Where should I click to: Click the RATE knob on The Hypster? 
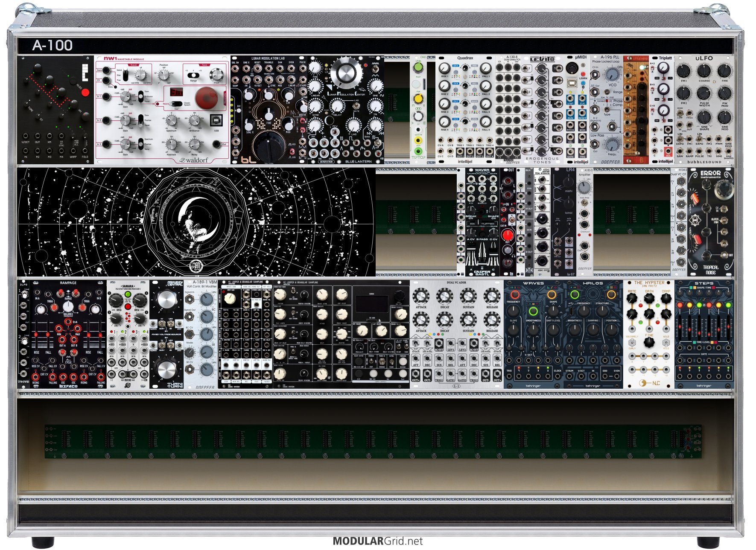click(x=632, y=299)
